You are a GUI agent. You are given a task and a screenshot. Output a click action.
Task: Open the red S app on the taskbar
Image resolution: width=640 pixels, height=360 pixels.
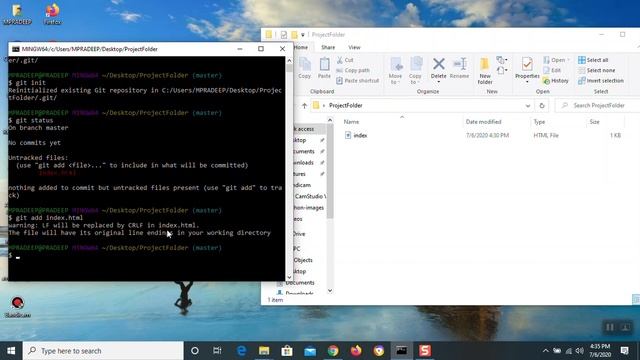coord(425,351)
